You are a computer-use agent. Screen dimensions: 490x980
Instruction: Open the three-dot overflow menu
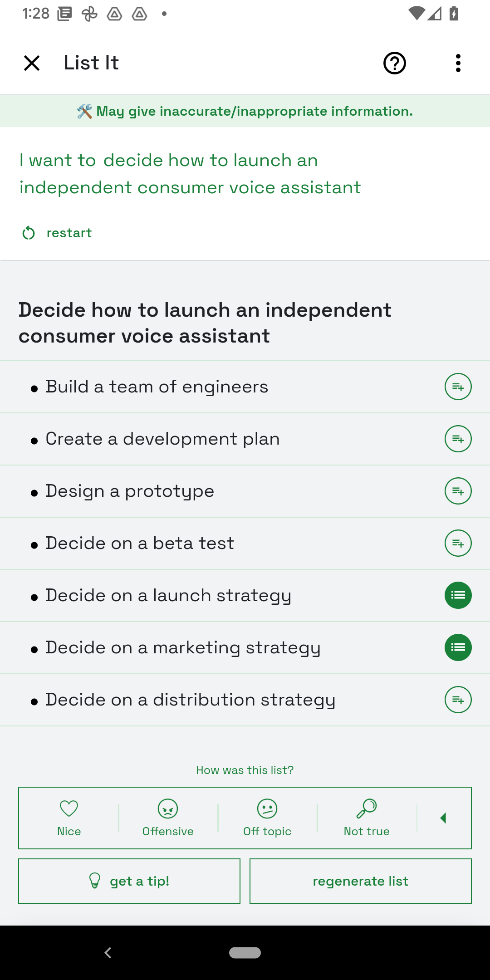[x=458, y=63]
